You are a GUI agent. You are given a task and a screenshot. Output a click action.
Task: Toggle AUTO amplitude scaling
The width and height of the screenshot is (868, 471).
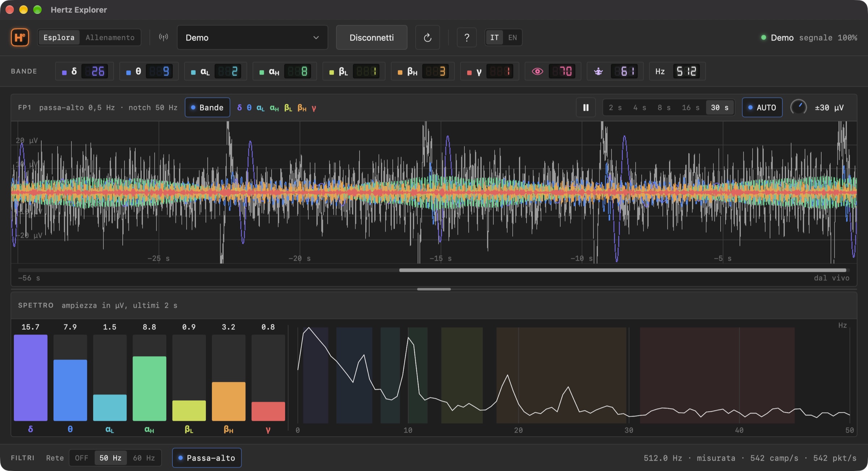[762, 108]
